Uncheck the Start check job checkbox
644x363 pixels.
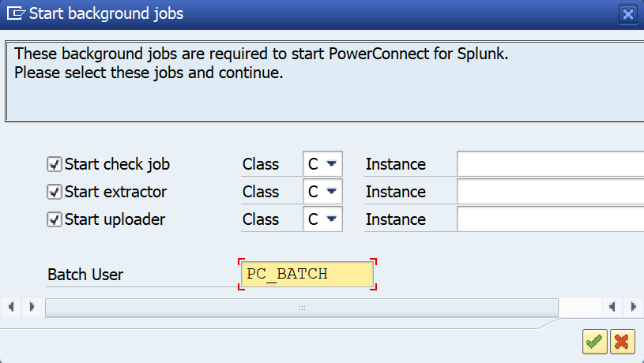click(x=55, y=165)
